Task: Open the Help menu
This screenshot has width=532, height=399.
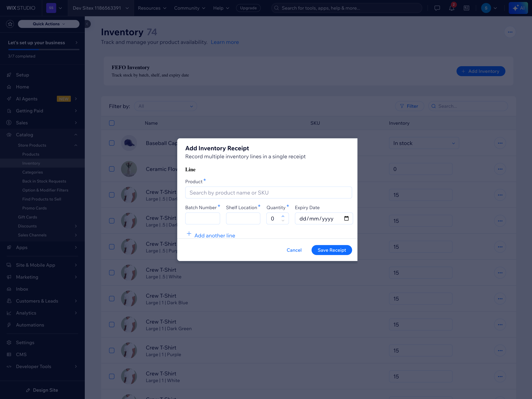Action: [221, 8]
